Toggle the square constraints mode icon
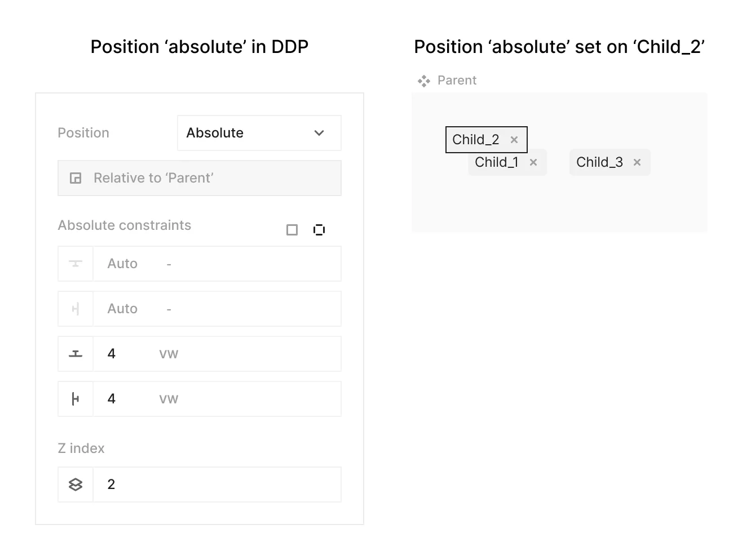 (292, 230)
